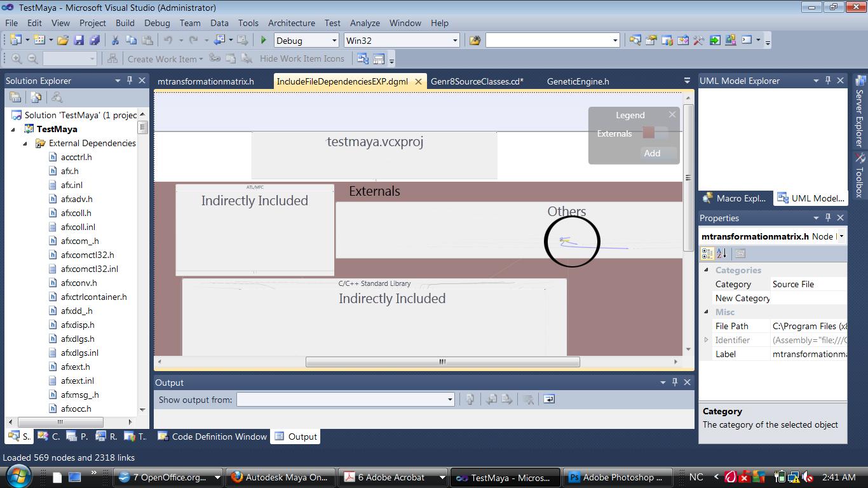Open Code Definition Window tab
The width and height of the screenshot is (868, 488).
tap(212, 437)
